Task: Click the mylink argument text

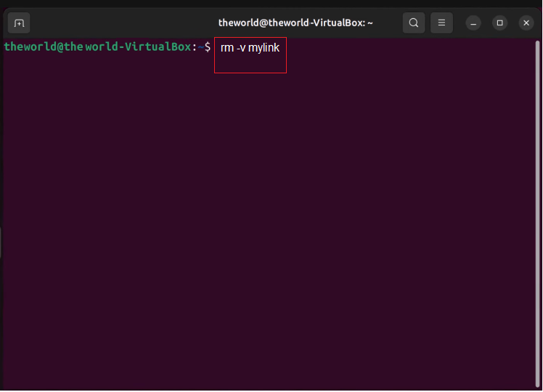Action: (264, 48)
